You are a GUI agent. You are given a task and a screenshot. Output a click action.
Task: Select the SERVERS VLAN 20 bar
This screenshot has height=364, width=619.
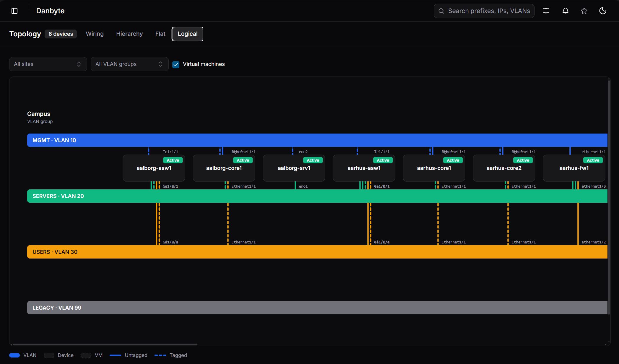(317, 196)
